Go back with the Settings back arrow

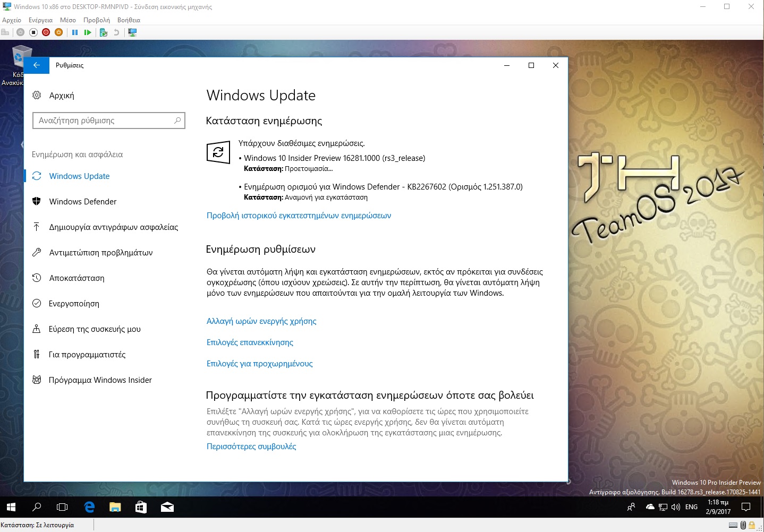pos(37,65)
